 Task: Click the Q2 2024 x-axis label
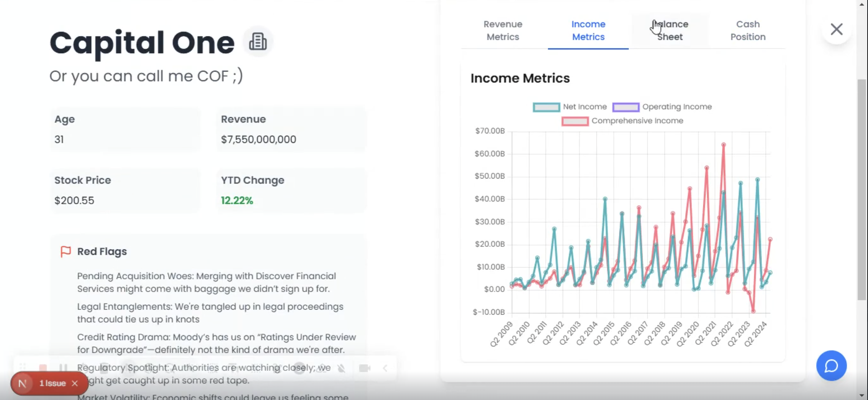tap(756, 334)
